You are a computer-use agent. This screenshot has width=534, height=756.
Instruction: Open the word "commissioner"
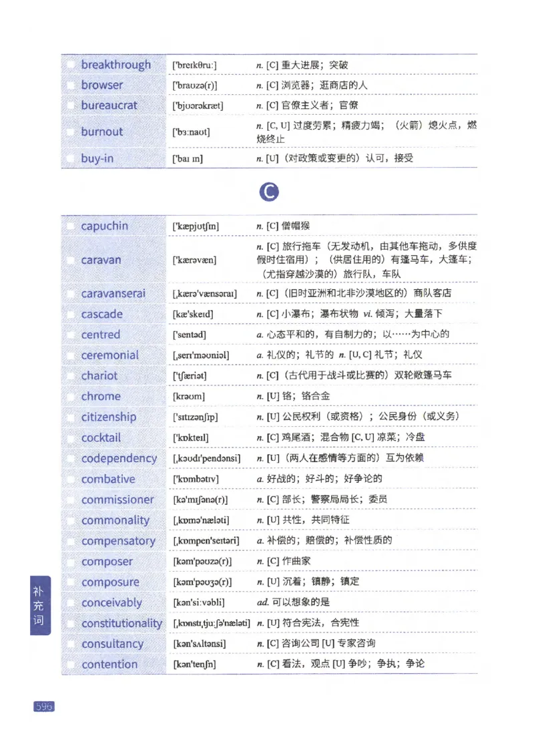pyautogui.click(x=117, y=500)
